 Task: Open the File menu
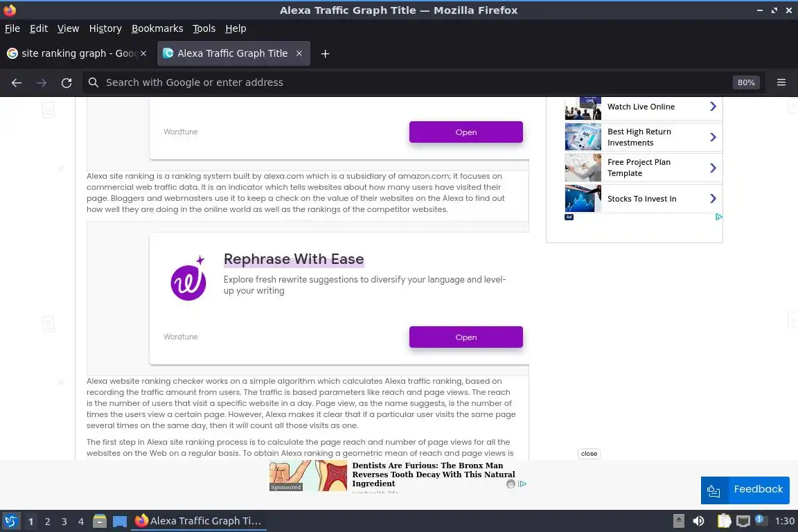point(12,28)
